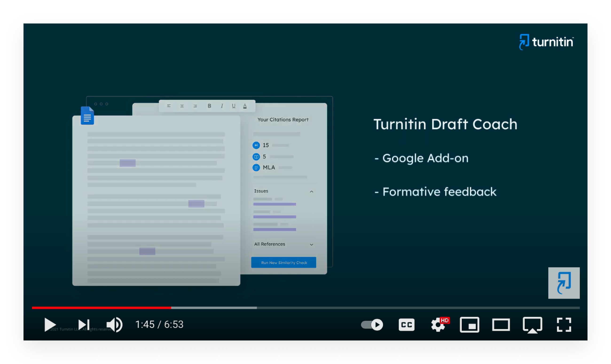Click the Turnitin logo at top right
Screen dimensions: 611x364
pyautogui.click(x=546, y=42)
